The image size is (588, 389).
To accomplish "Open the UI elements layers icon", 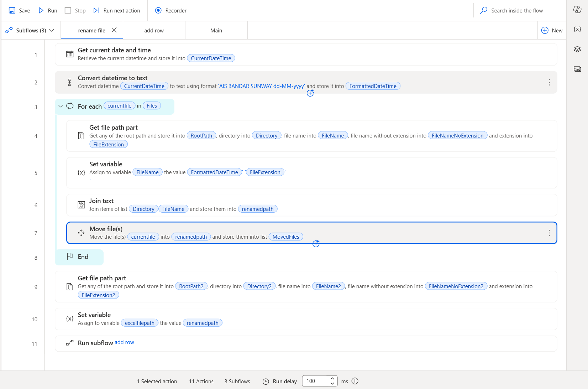I will (x=577, y=49).
